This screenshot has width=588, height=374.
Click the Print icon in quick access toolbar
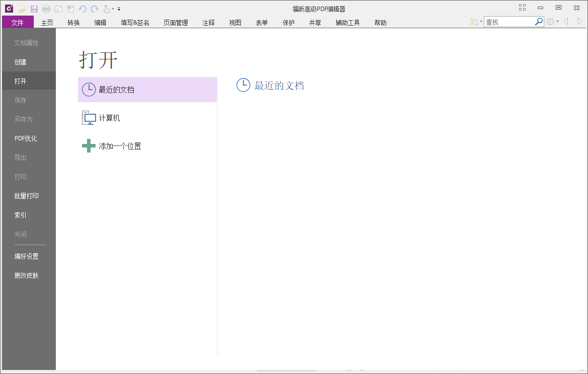[45, 9]
